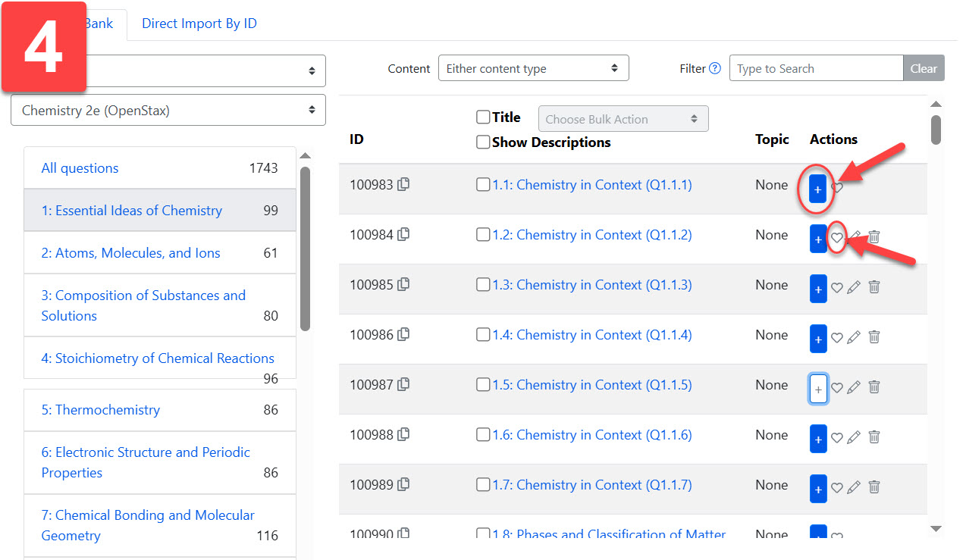This screenshot has height=560, width=966.
Task: Open the Filter help question-mark icon
Action: [714, 68]
